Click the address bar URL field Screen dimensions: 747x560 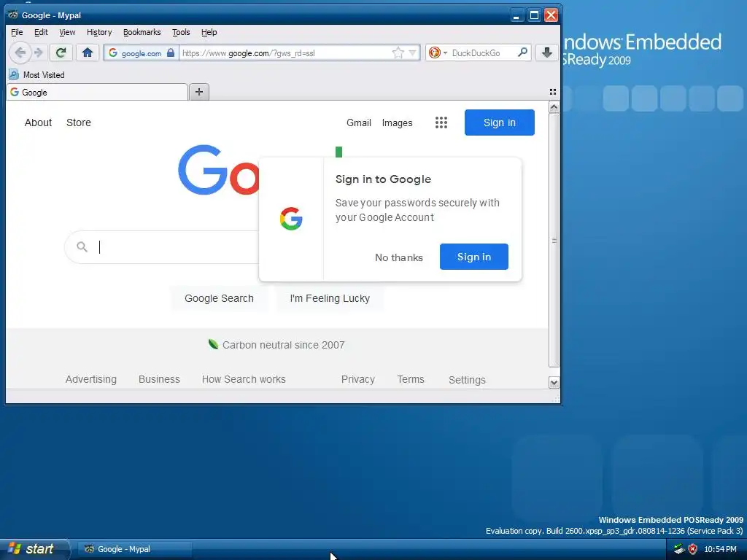point(285,52)
